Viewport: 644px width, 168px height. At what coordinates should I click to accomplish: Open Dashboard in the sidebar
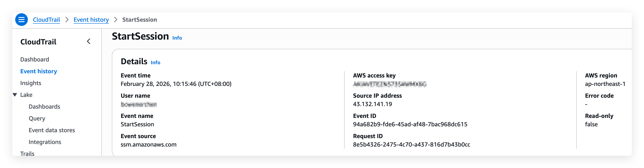pyautogui.click(x=35, y=59)
